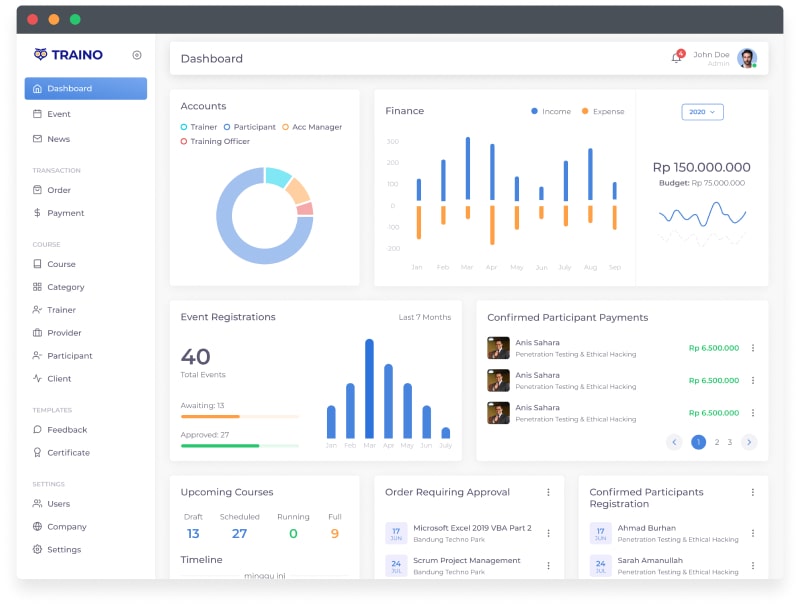Click the Approved green progress bar
Screen dimensions: 800x608
coord(220,445)
